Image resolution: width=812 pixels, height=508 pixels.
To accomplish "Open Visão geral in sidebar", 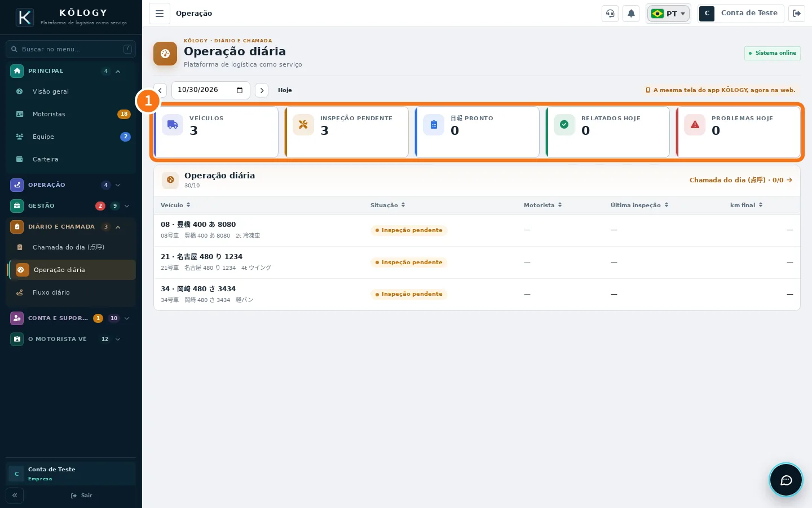I will pyautogui.click(x=71, y=91).
